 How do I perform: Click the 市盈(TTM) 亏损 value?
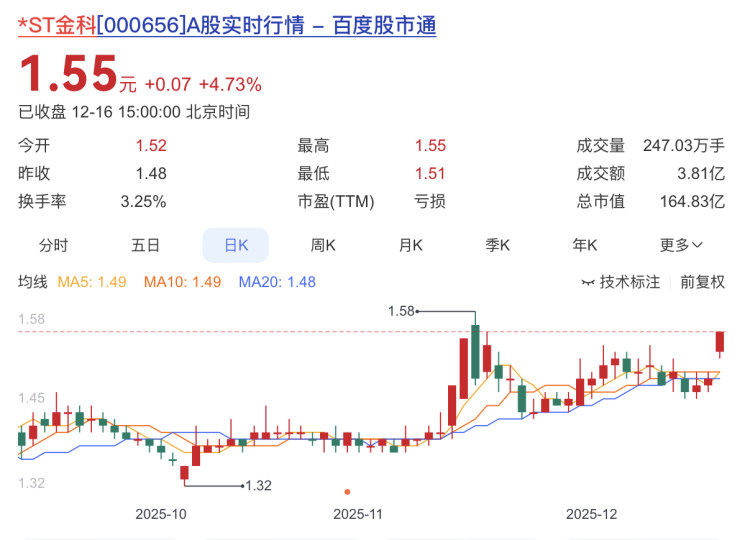(430, 201)
